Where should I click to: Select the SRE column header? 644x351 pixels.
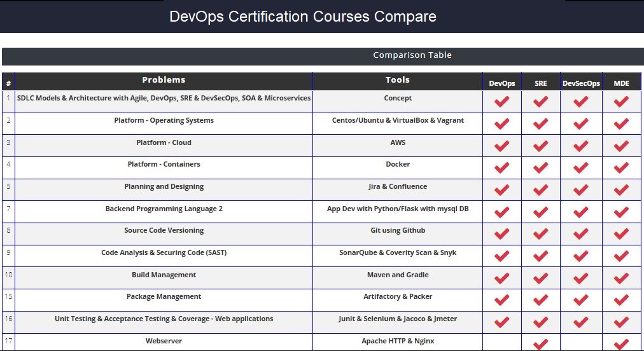click(540, 83)
